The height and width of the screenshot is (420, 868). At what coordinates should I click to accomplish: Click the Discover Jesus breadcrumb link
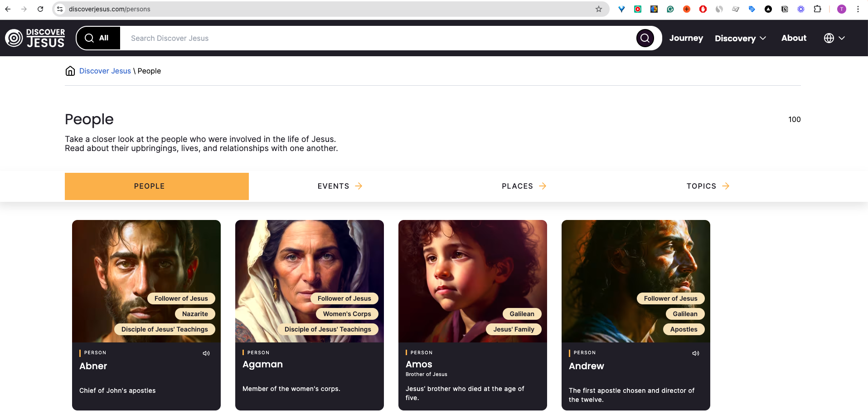coord(105,71)
